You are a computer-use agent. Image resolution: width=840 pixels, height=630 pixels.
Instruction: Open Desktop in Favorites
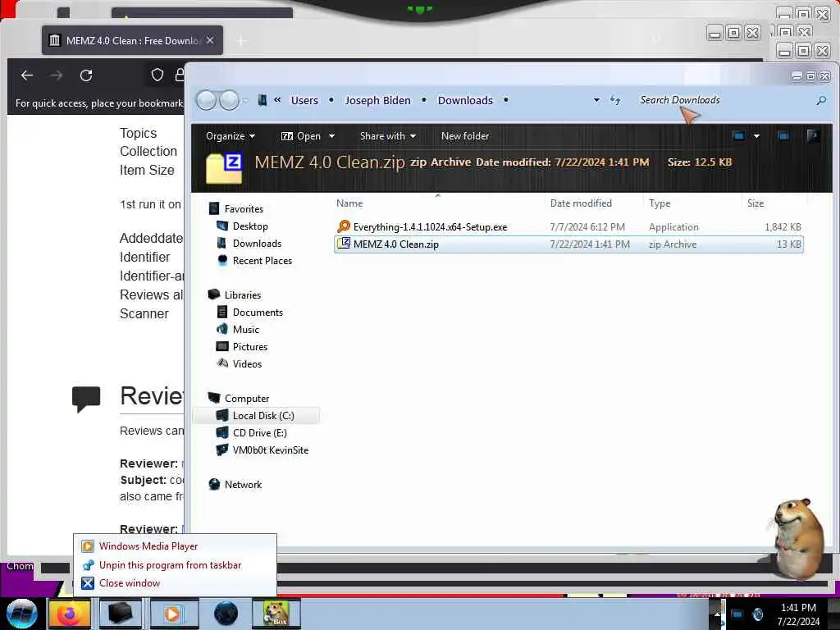[x=250, y=226]
